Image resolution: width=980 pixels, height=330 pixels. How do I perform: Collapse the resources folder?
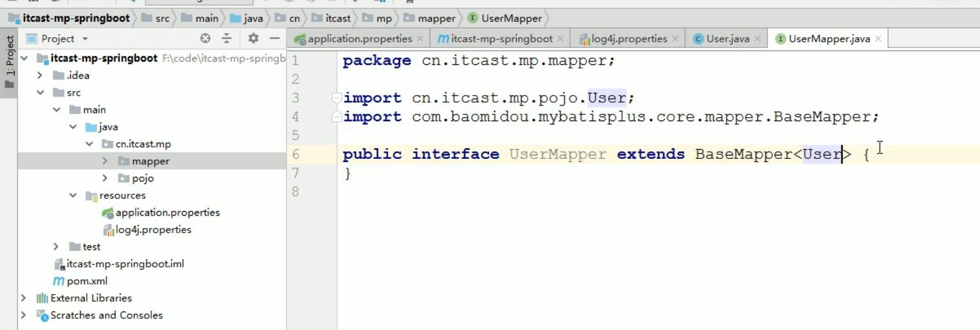(x=73, y=195)
